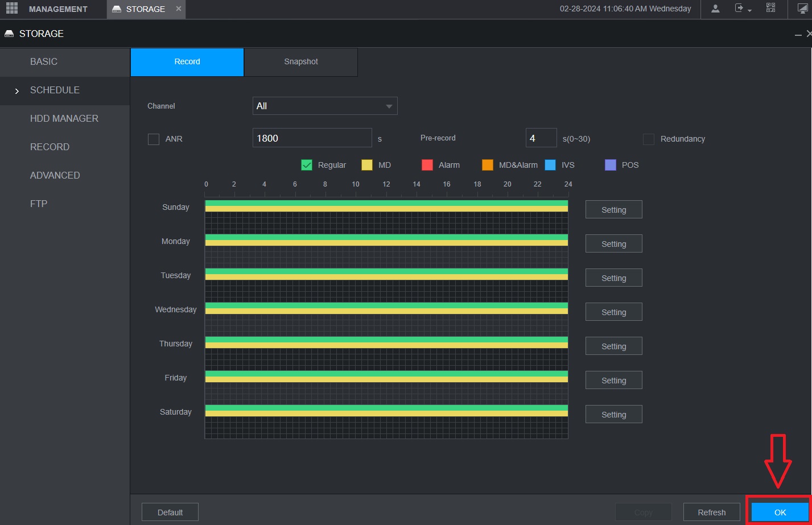Image resolution: width=812 pixels, height=525 pixels.
Task: Open RECORD in sidebar
Action: (65, 147)
